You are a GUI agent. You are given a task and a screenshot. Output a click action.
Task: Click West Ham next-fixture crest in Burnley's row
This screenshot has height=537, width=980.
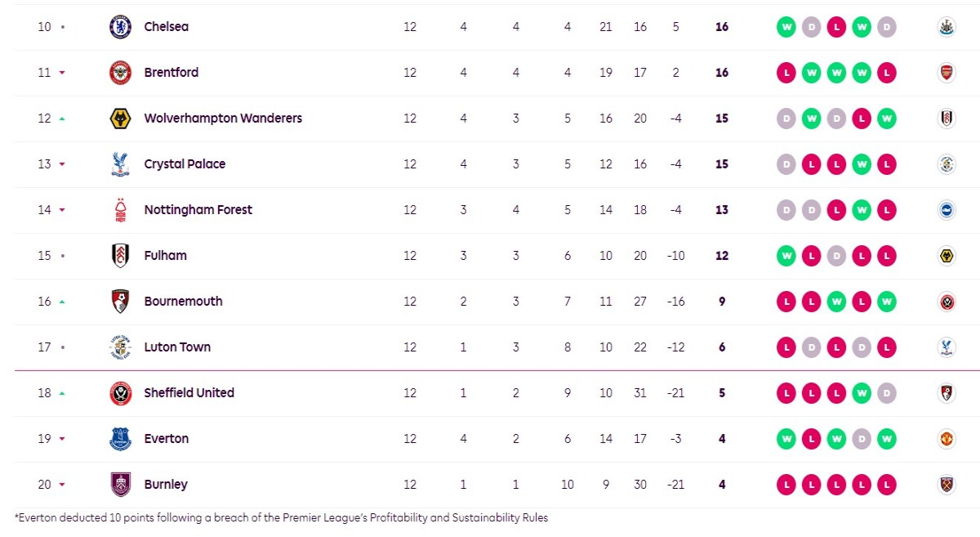pyautogui.click(x=947, y=485)
